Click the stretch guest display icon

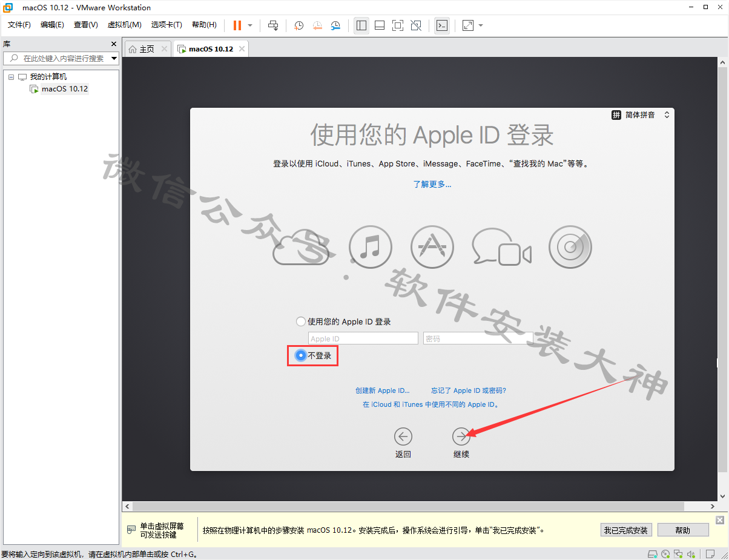pyautogui.click(x=468, y=25)
